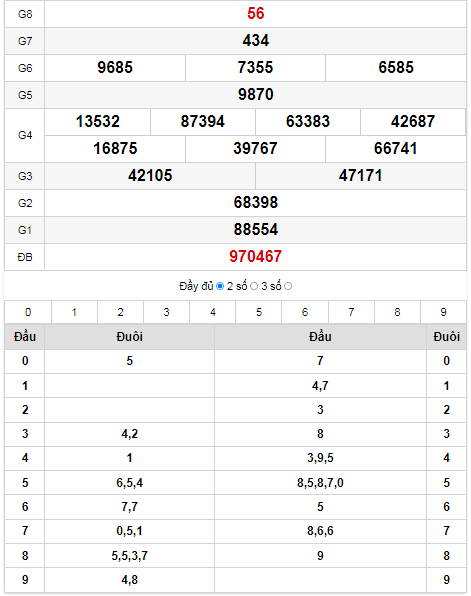471x596 pixels.
Task: Filter by digit 5 tab
Action: 258,312
